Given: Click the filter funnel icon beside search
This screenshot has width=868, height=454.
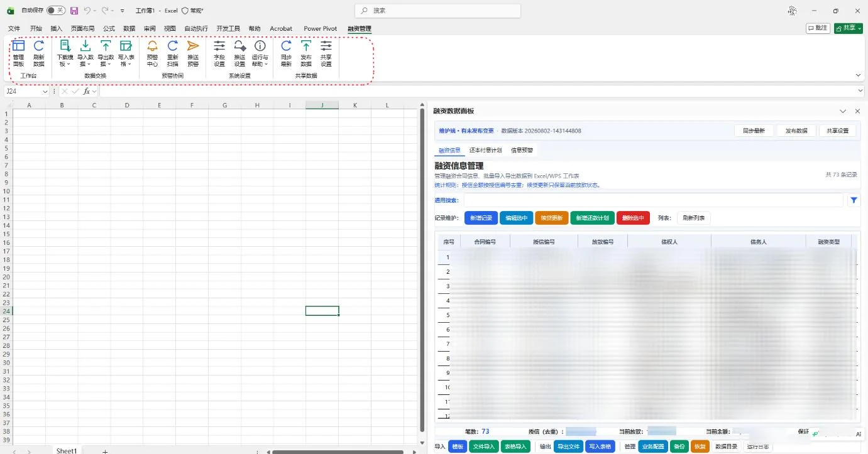Looking at the screenshot, I should (x=854, y=200).
